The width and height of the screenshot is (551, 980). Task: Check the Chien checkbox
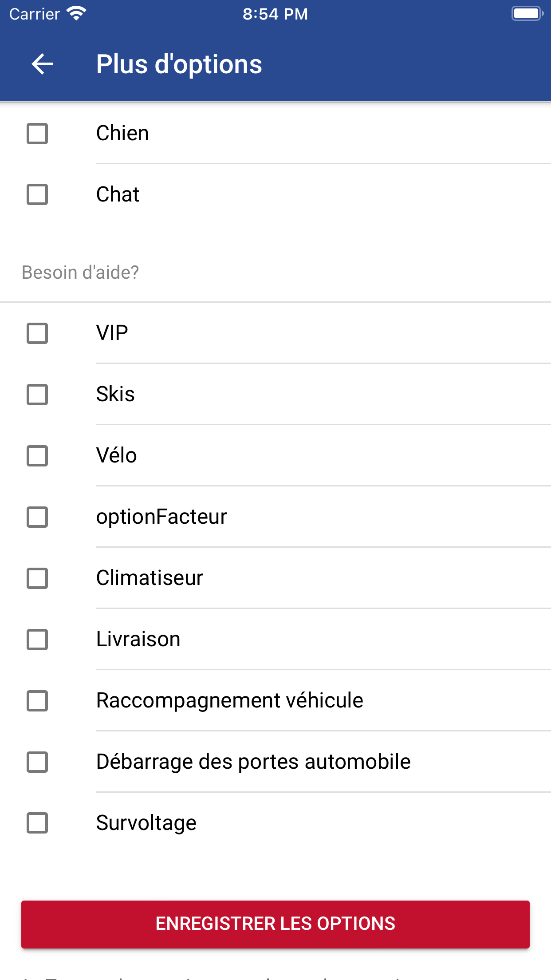[37, 134]
